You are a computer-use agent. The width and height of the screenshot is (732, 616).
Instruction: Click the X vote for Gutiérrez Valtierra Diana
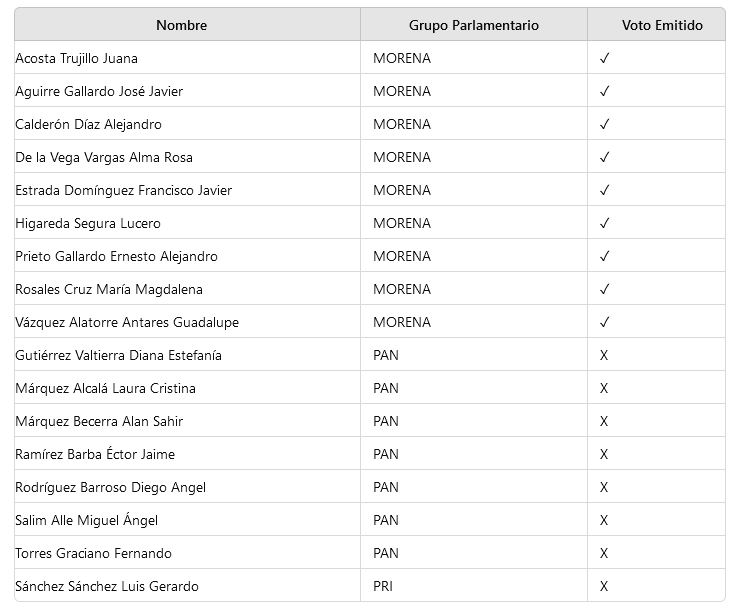(604, 355)
